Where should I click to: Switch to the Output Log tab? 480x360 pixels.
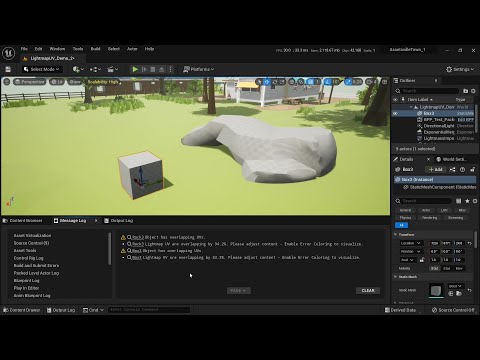pos(119,221)
